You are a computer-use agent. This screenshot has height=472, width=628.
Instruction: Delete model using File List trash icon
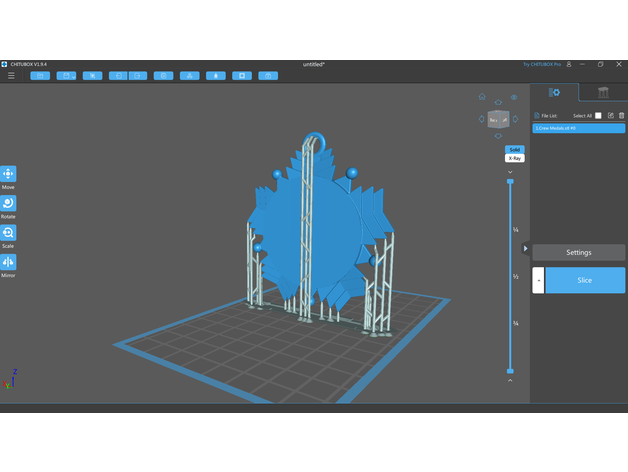pos(621,116)
